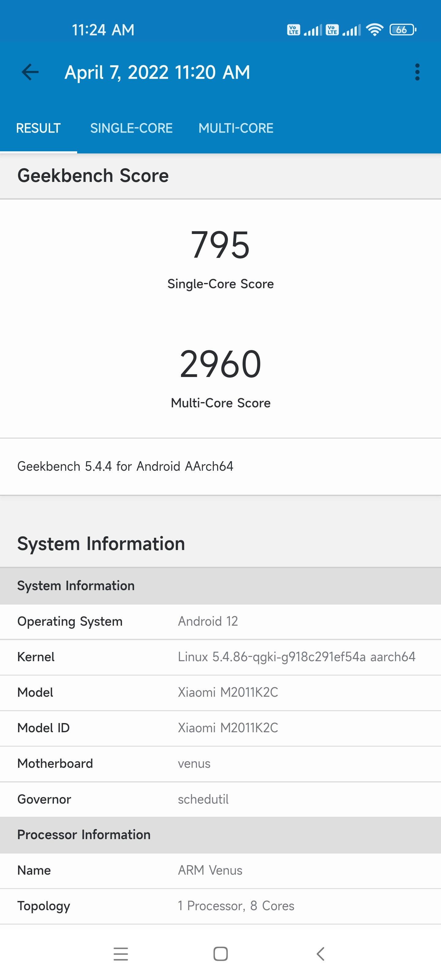Select the Operating System Android 12 row

[x=221, y=621]
